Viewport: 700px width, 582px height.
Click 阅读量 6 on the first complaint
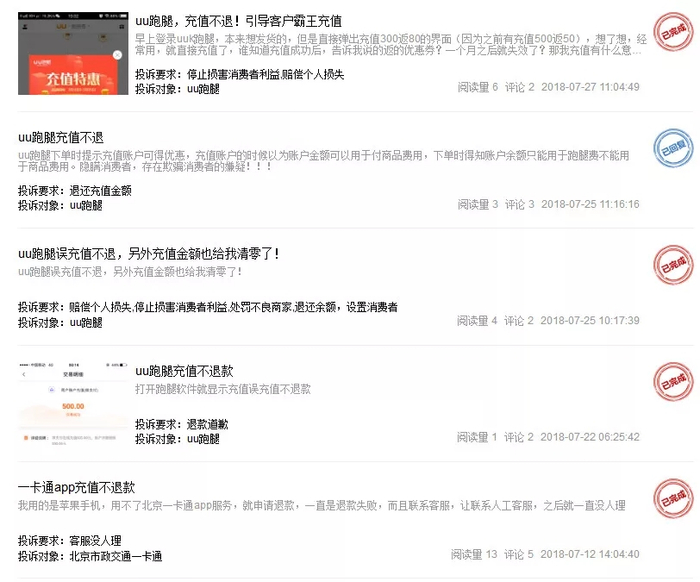point(478,87)
